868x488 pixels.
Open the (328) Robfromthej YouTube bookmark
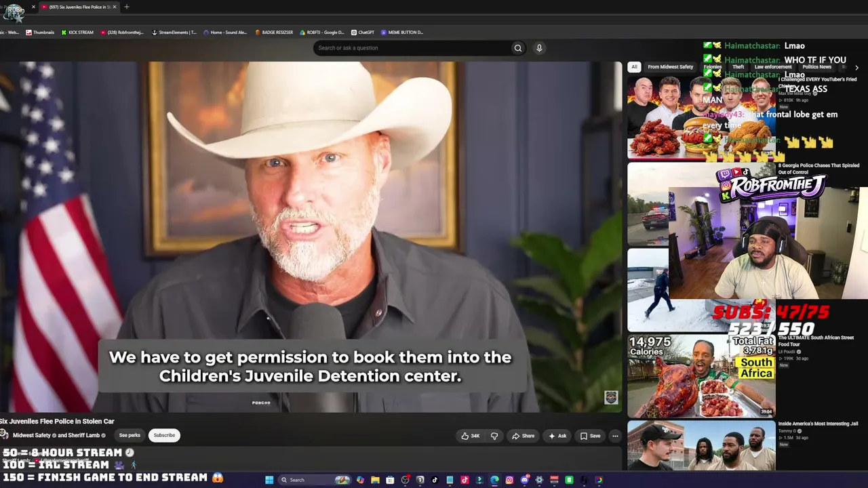click(122, 33)
